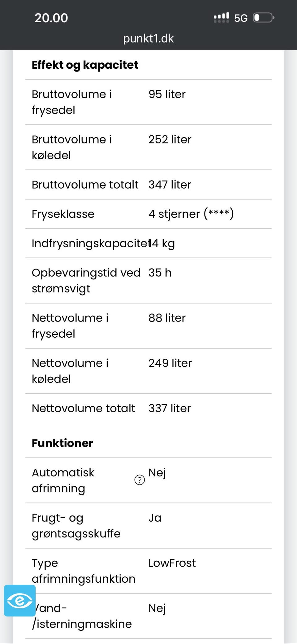The height and width of the screenshot is (644, 297).
Task: Tap the cellular signal strength icon
Action: pyautogui.click(x=222, y=18)
